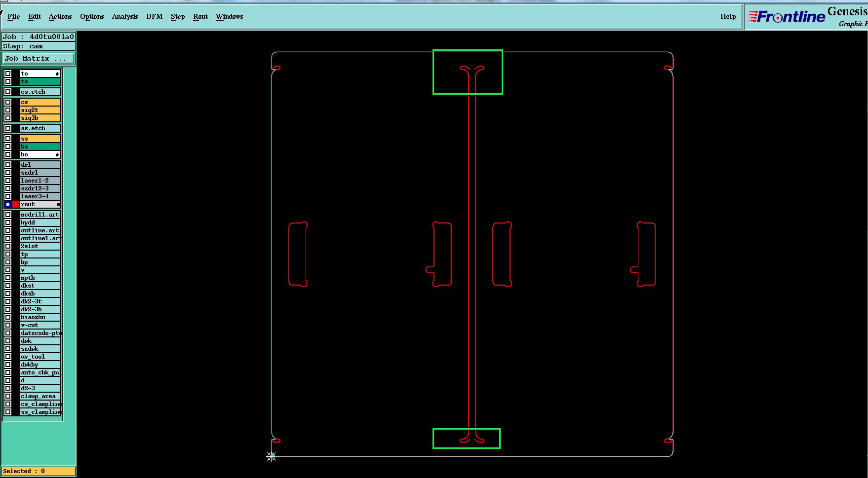Select the laser3-4 layer name

(x=40, y=196)
